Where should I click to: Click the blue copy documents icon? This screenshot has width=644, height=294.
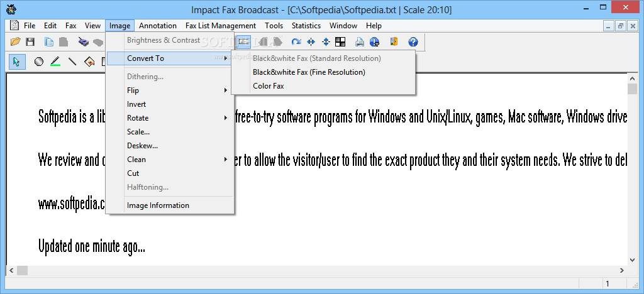click(x=49, y=41)
